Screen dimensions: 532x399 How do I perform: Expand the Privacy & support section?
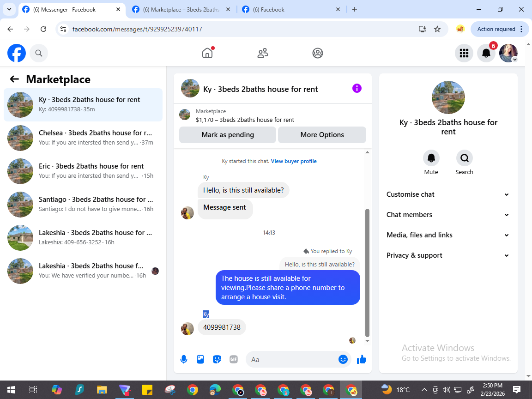tap(448, 255)
